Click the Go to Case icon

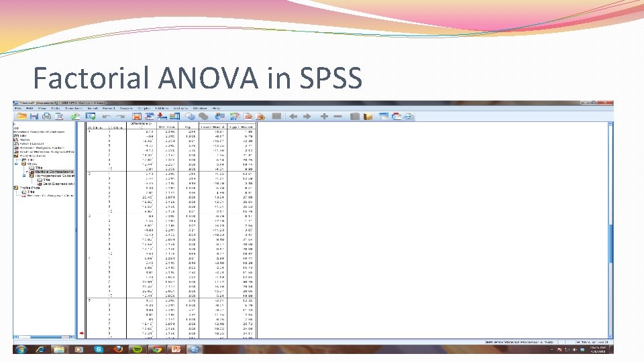coord(150,117)
